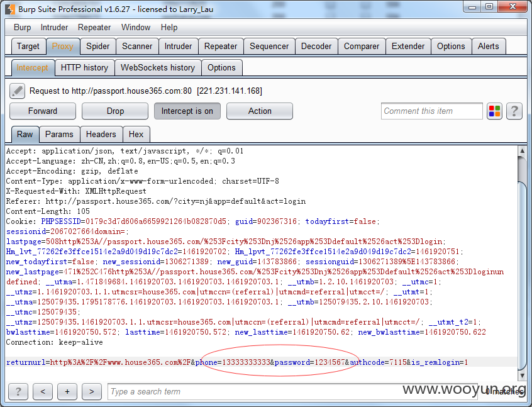Switch to the Extender tab
532x407 pixels.
point(408,46)
